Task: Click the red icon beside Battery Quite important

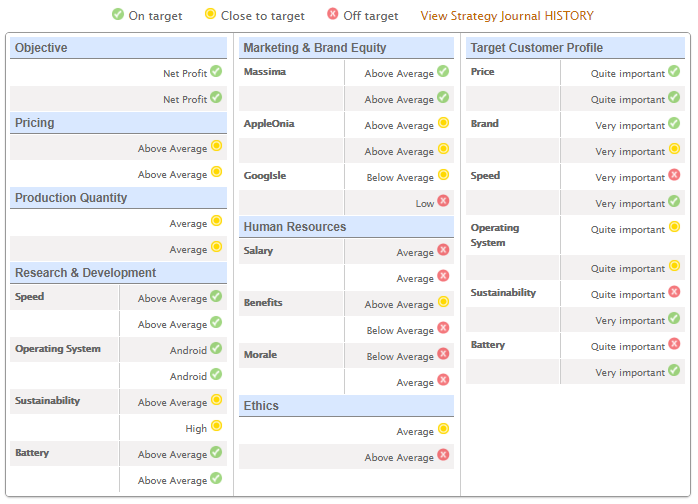Action: click(674, 345)
